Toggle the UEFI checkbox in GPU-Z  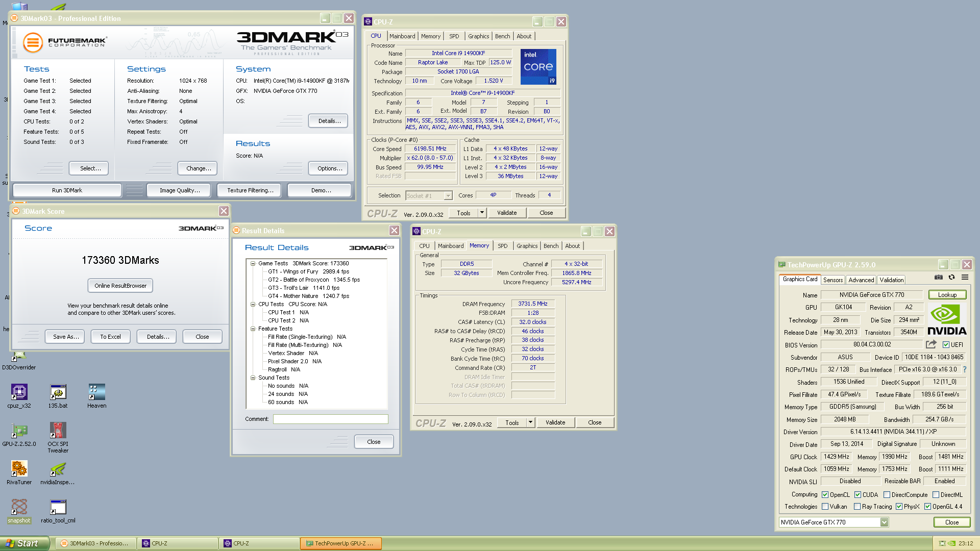[x=946, y=345]
